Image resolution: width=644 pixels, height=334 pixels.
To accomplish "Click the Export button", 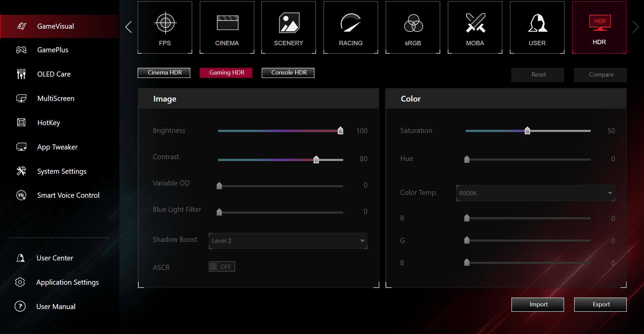I will [x=600, y=304].
